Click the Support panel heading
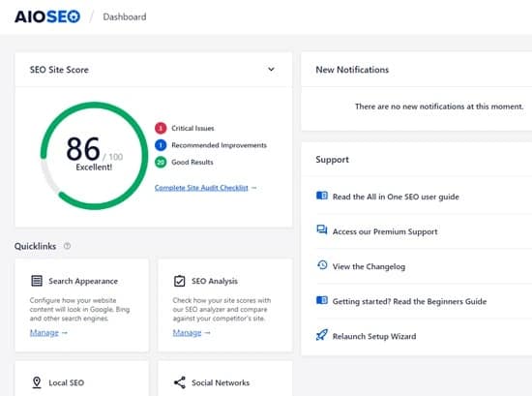The image size is (532, 396). point(332,160)
